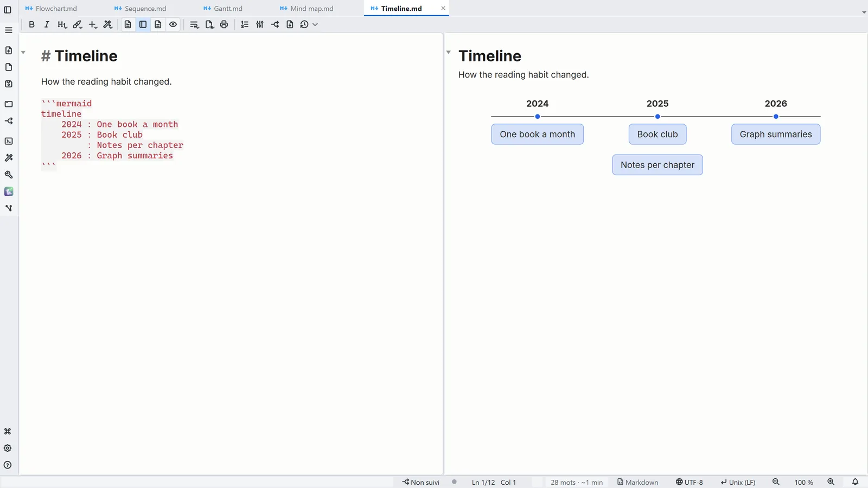868x488 pixels.
Task: Expand the history dropdown chevron
Action: (x=315, y=24)
